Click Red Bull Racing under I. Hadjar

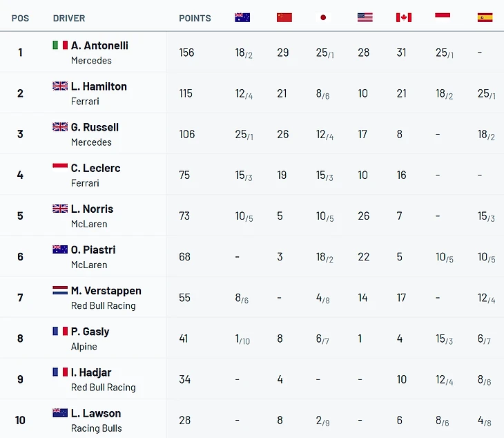pyautogui.click(x=103, y=388)
